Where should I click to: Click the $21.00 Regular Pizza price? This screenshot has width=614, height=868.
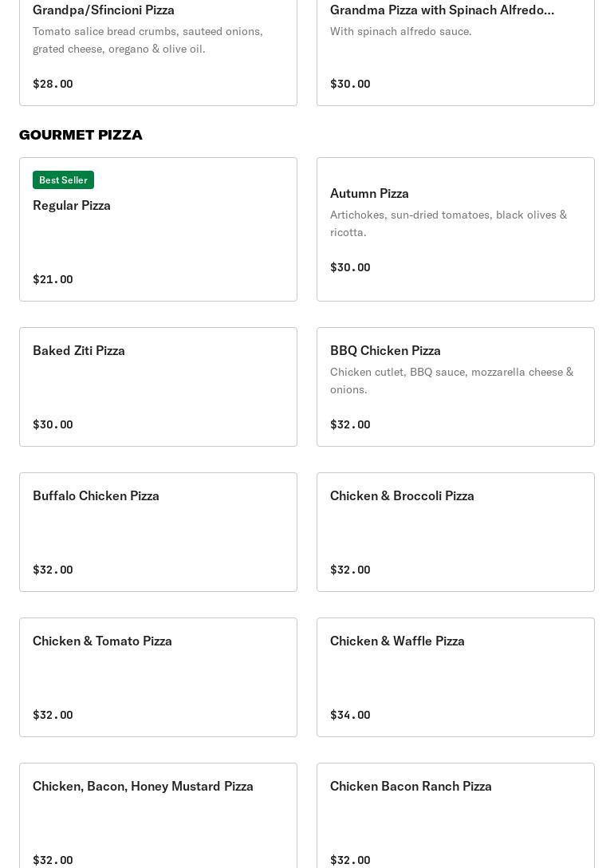(x=53, y=279)
